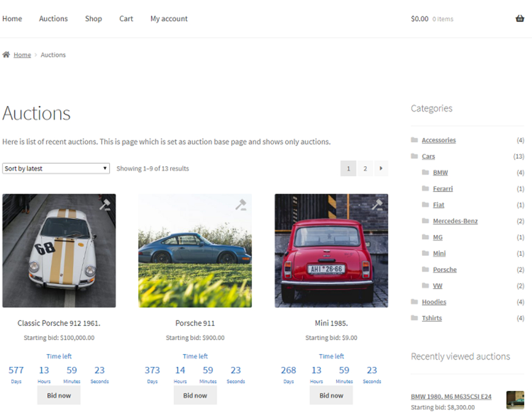Open the MG subcategory link

pyautogui.click(x=438, y=237)
